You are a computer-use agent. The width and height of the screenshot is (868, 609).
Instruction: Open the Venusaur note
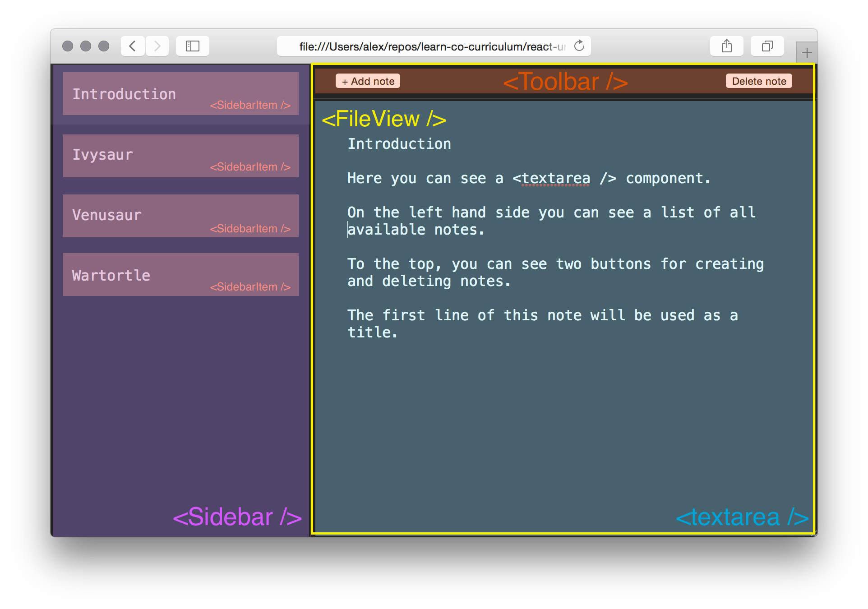pos(180,216)
